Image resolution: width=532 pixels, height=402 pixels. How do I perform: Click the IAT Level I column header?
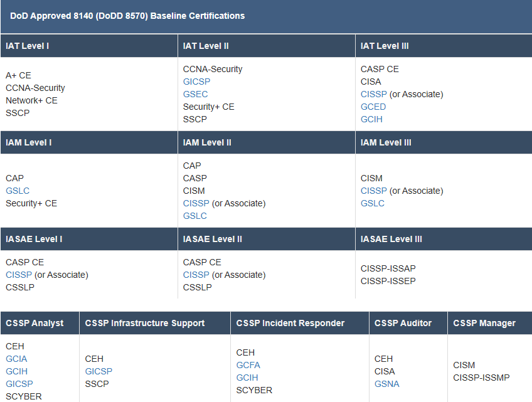click(x=89, y=46)
